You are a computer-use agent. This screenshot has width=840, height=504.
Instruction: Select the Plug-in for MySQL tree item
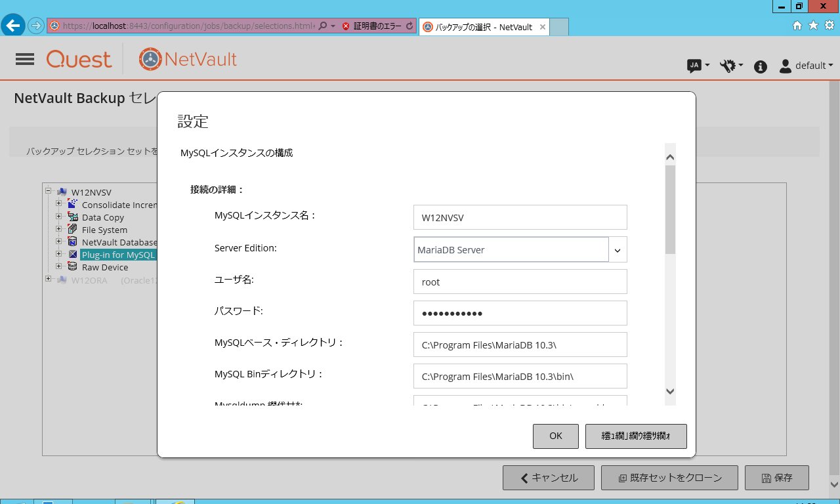pyautogui.click(x=118, y=255)
